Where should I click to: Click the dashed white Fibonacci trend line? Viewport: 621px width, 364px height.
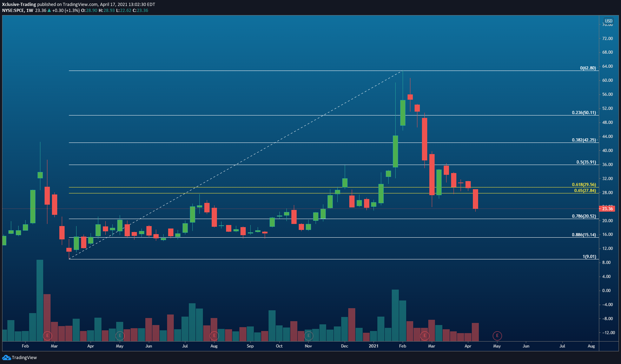click(236, 165)
